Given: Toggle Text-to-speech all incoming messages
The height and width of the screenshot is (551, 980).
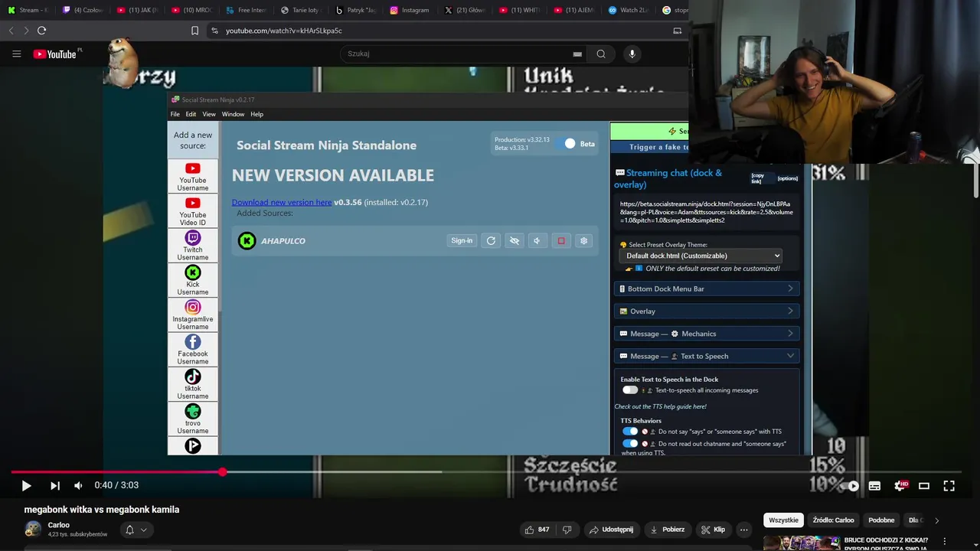Looking at the screenshot, I should tap(630, 390).
